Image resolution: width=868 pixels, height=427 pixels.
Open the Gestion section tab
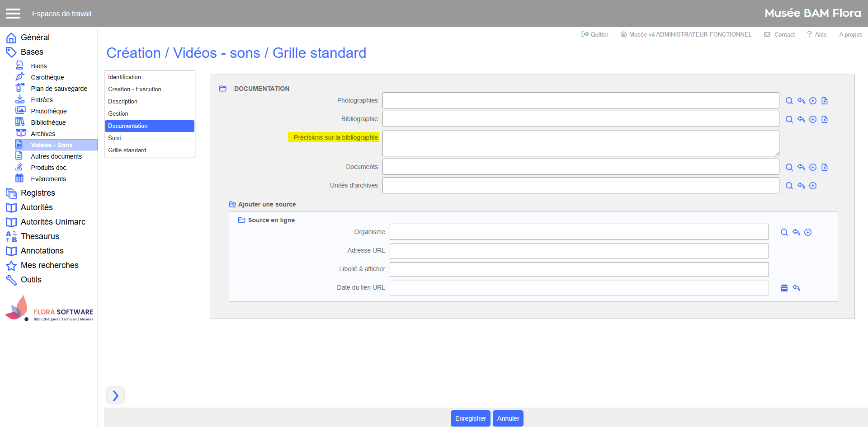pos(118,114)
